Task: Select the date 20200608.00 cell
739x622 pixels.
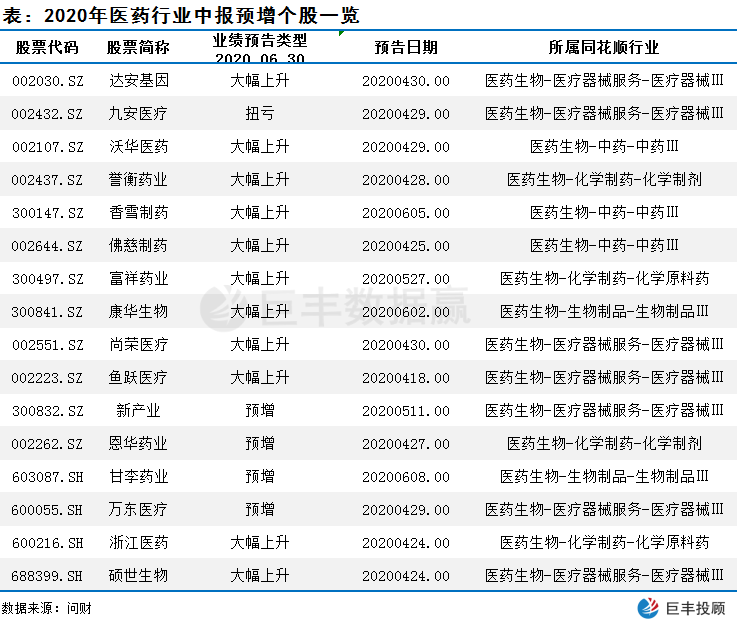Action: [405, 477]
